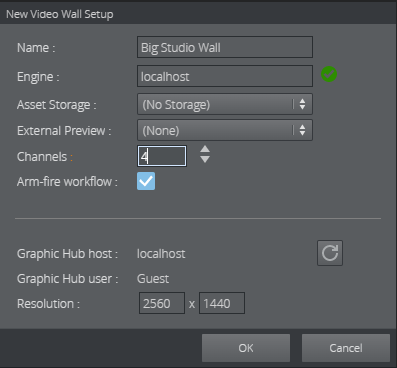Click the New Video Wall Setup title bar

[198, 14]
